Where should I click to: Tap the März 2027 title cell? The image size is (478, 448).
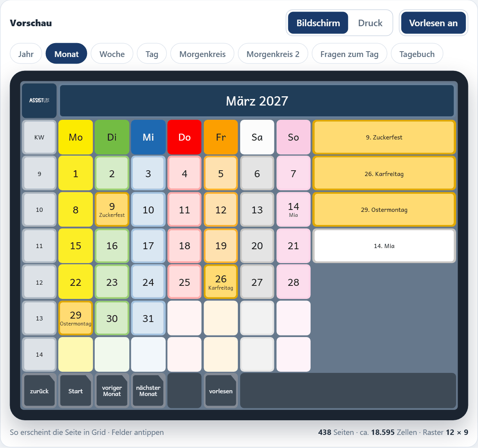257,101
